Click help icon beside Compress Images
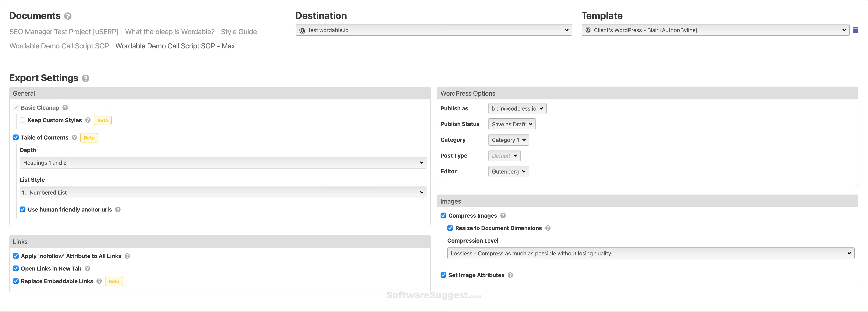The image size is (868, 312). [503, 216]
